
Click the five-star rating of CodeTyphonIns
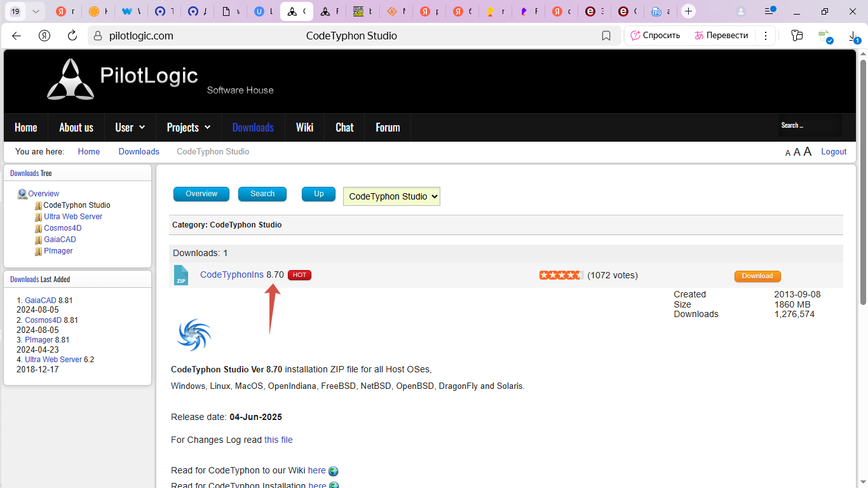coord(561,275)
